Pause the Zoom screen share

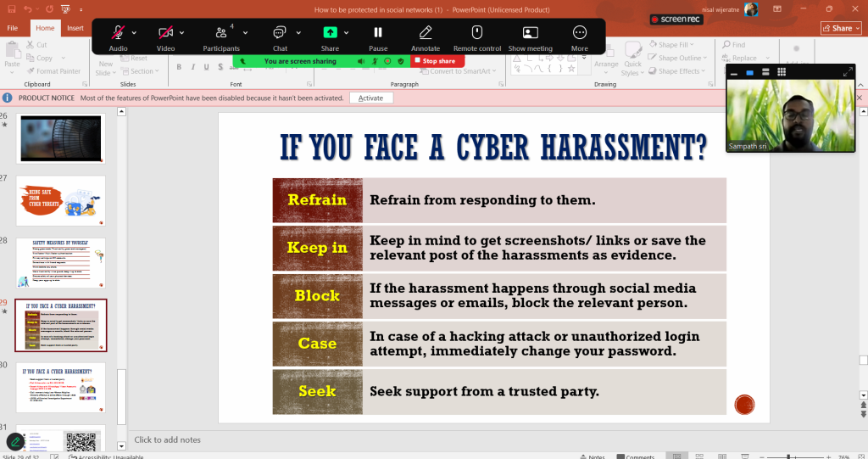click(x=378, y=33)
